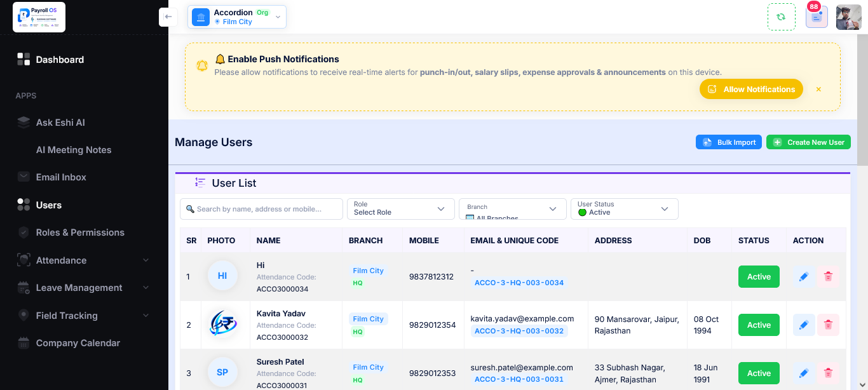Click the User List numbered-list icon
The image size is (868, 390).
[x=200, y=183]
